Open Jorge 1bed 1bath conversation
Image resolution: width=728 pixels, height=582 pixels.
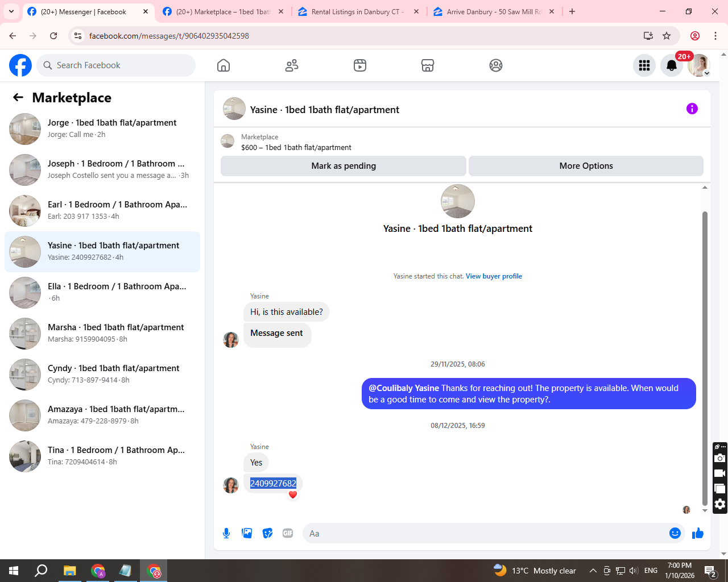coord(102,129)
